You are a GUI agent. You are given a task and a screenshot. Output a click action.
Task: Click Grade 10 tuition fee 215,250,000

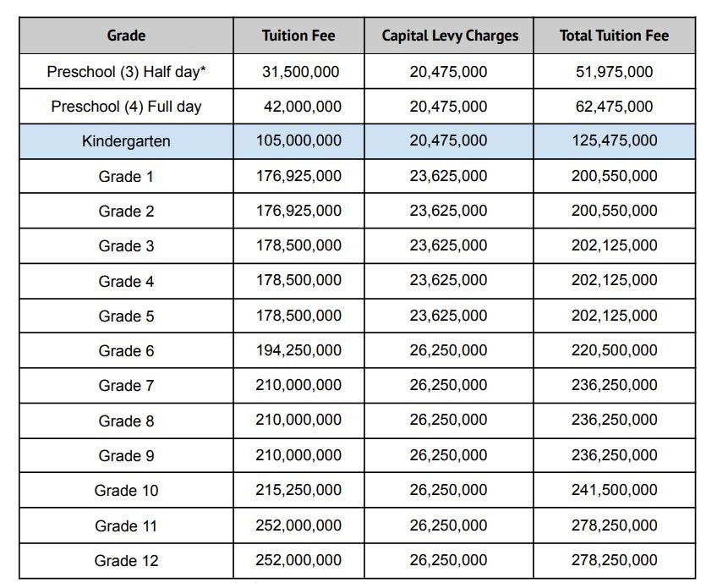pos(298,490)
